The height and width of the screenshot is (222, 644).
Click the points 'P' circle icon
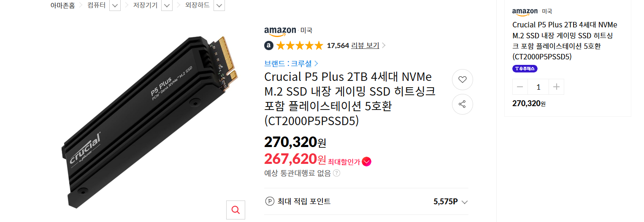[269, 201]
